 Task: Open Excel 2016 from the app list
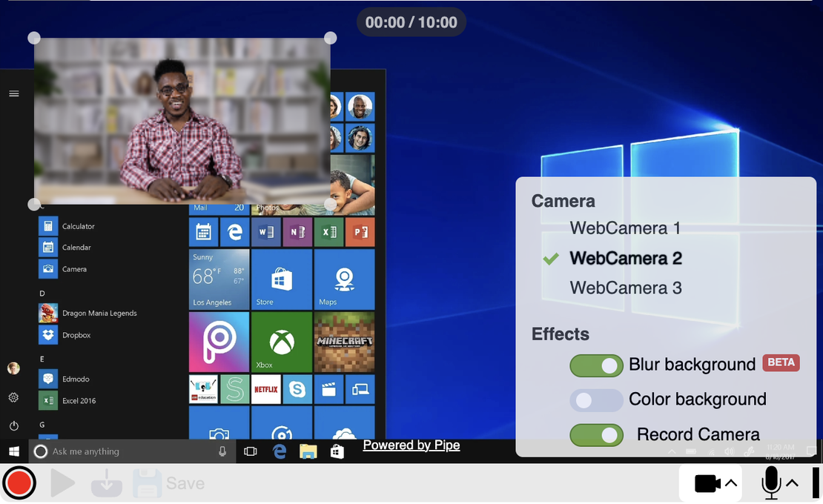point(67,401)
